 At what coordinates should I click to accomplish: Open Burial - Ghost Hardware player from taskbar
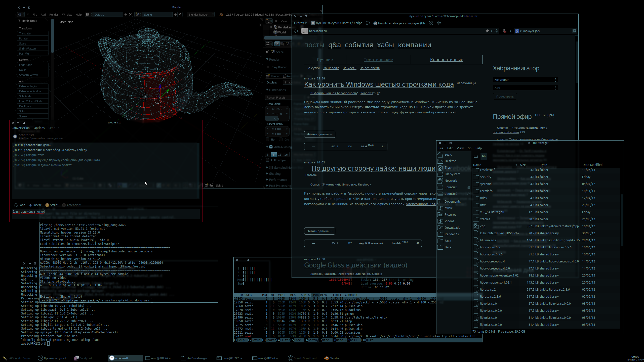click(x=303, y=358)
